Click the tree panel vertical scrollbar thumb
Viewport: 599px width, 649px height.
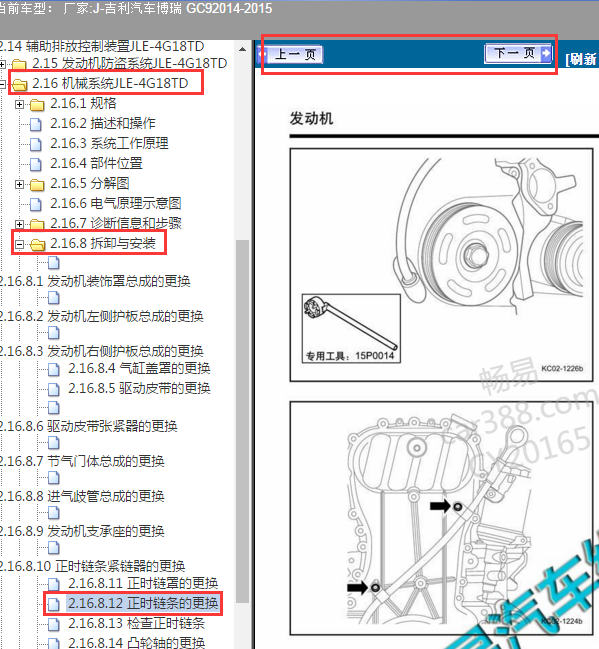point(243,421)
